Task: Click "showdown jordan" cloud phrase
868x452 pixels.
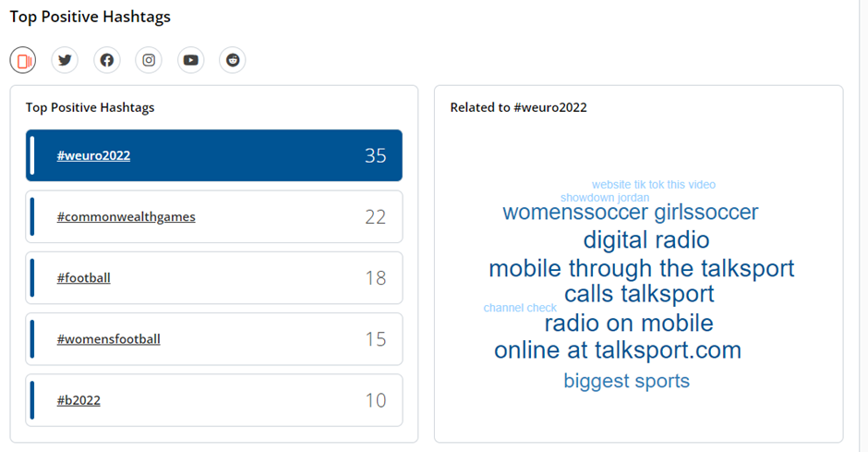Action: click(604, 198)
